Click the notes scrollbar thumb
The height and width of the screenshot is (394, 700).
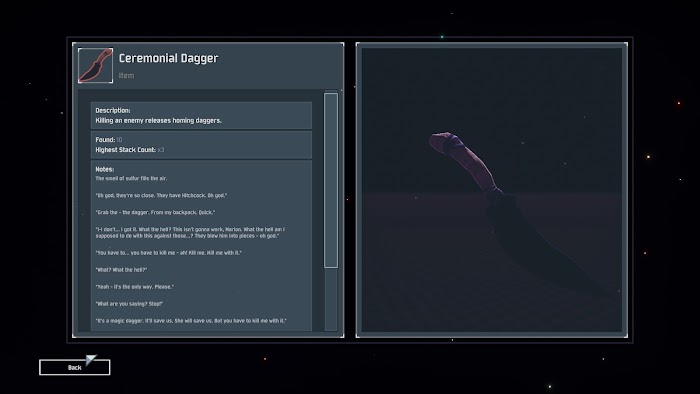pyautogui.click(x=331, y=180)
